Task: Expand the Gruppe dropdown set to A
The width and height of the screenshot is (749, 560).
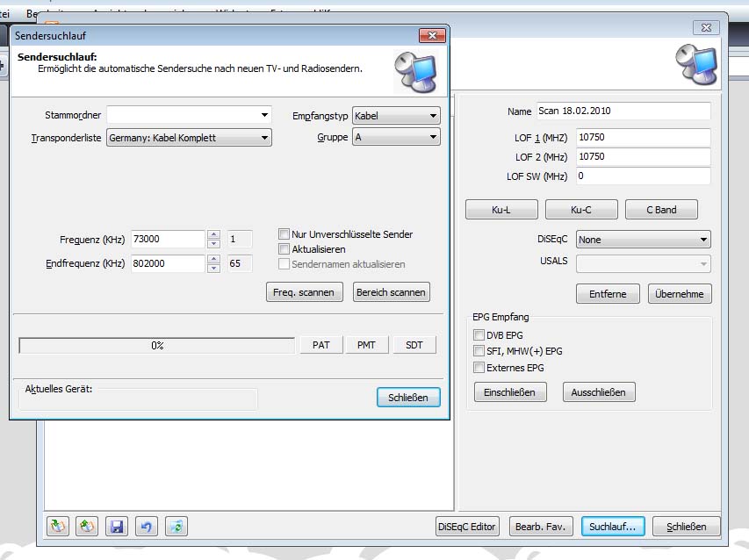Action: point(396,137)
